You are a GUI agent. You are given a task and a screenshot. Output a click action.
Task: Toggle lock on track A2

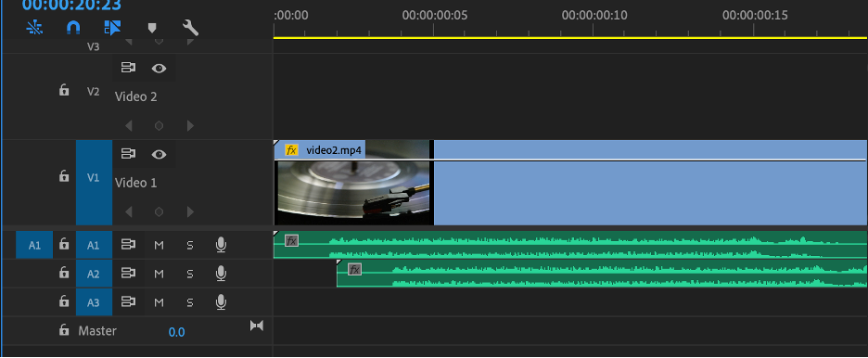[64, 273]
